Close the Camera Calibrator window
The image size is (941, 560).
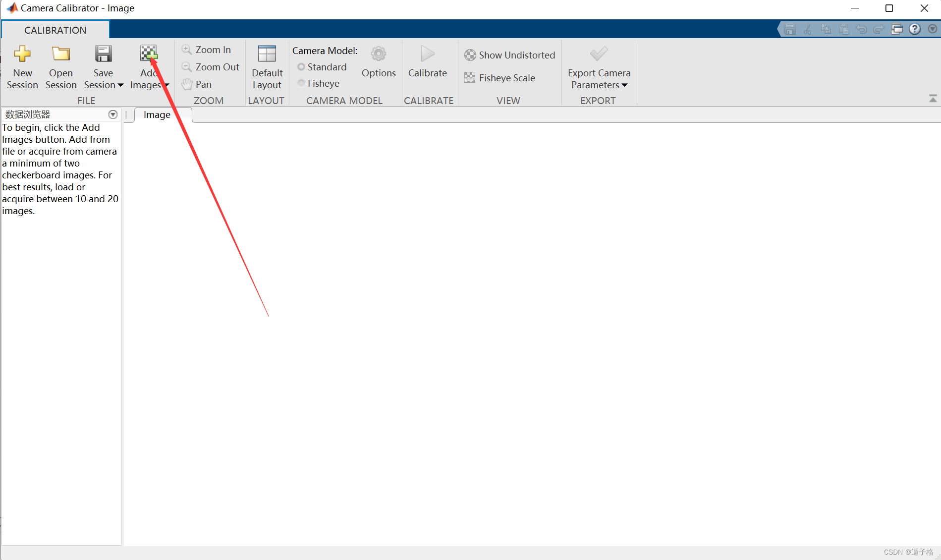click(924, 8)
